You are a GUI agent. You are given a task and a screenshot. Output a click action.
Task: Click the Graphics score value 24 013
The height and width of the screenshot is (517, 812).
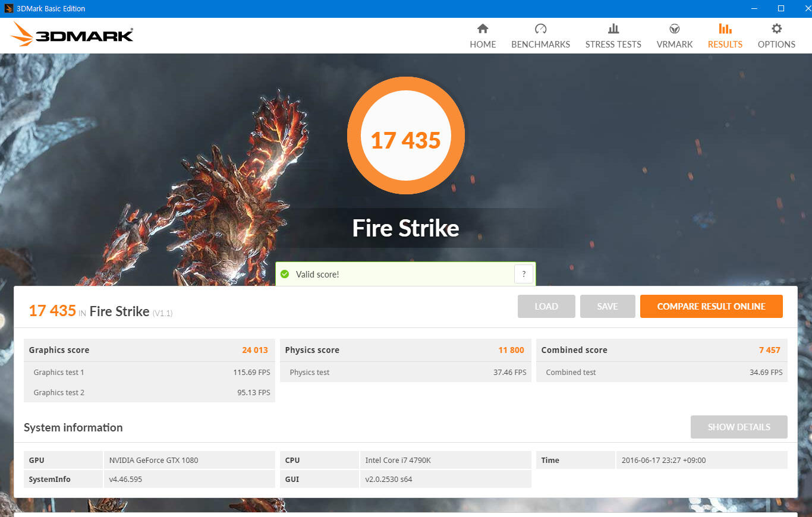(x=255, y=350)
